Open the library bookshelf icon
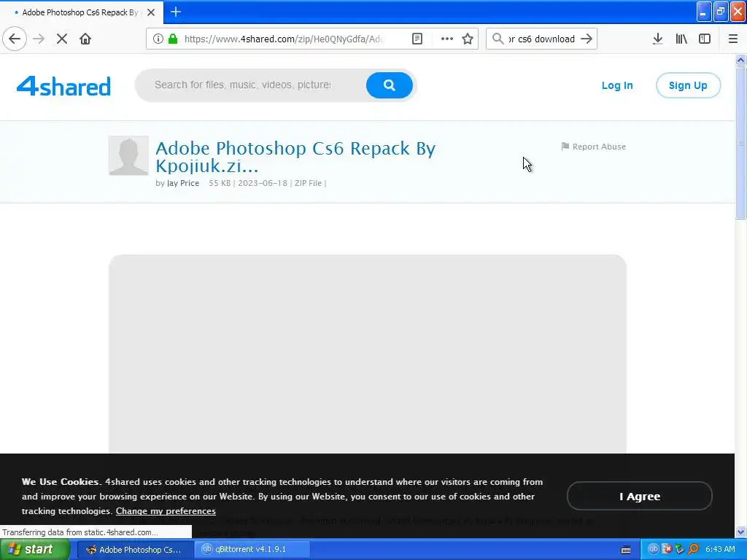Screen dimensions: 747x560 [681, 39]
